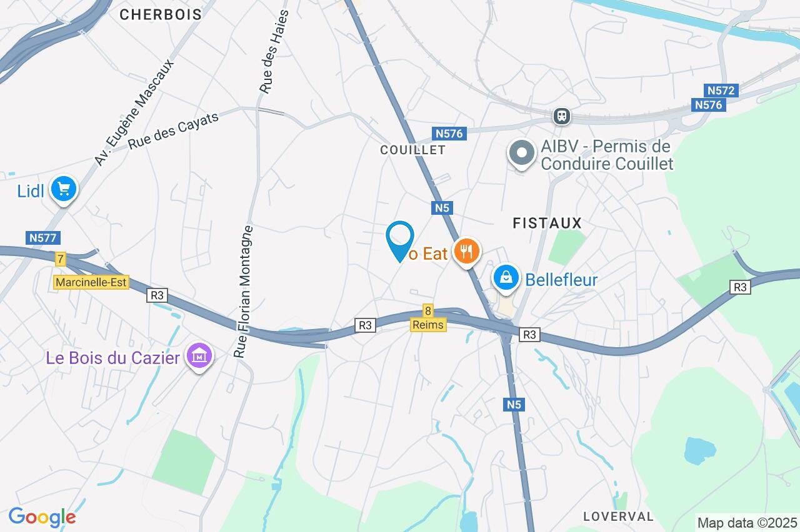Click the Map data ©2025 attribution
The height and width of the screenshot is (532, 800).
pyautogui.click(x=747, y=523)
